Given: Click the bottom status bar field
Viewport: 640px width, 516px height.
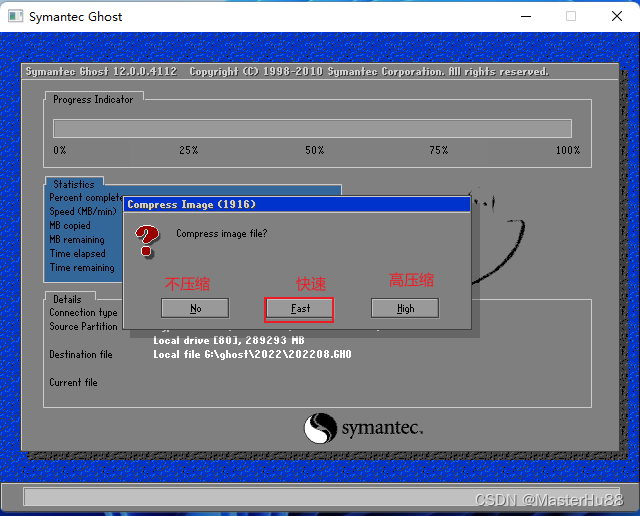Looking at the screenshot, I should (x=322, y=497).
